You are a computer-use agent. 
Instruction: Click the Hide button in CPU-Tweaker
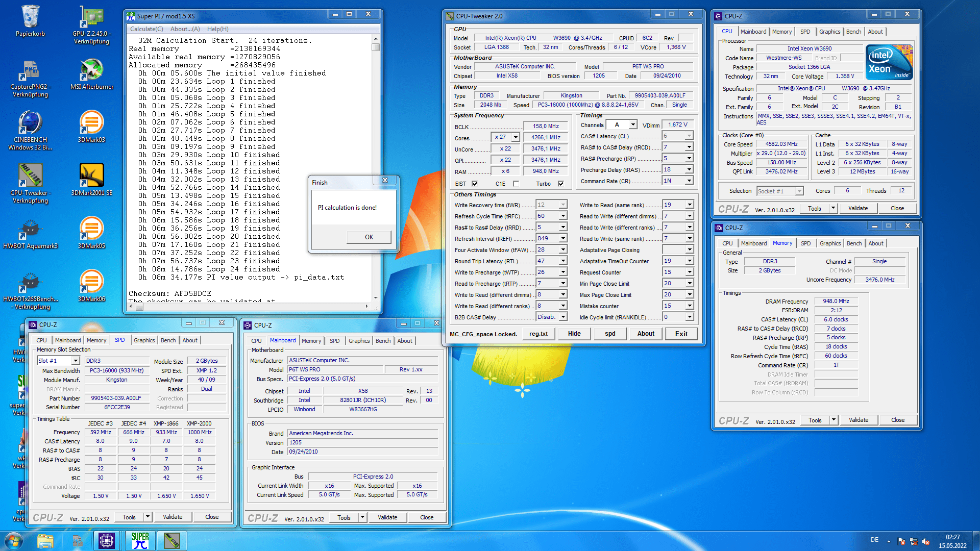(574, 334)
